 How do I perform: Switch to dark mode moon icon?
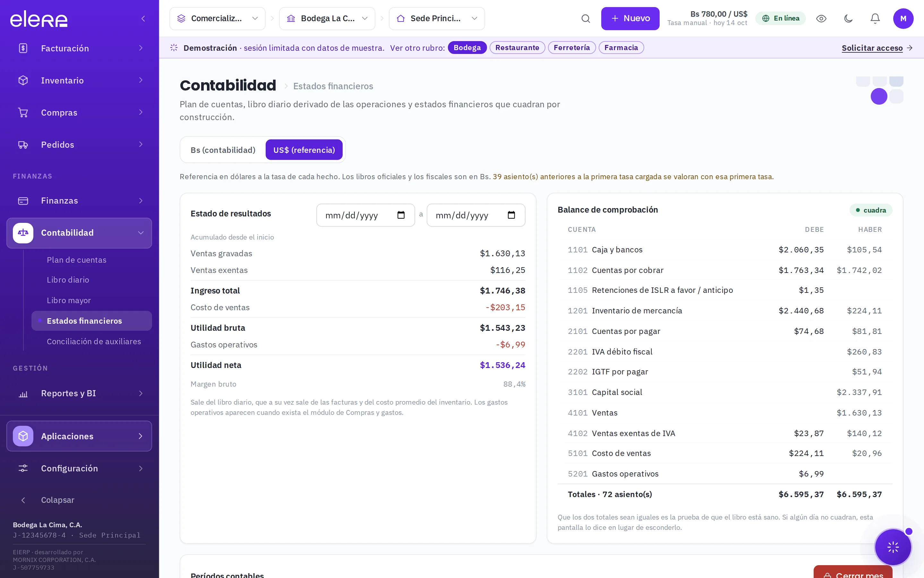[848, 19]
